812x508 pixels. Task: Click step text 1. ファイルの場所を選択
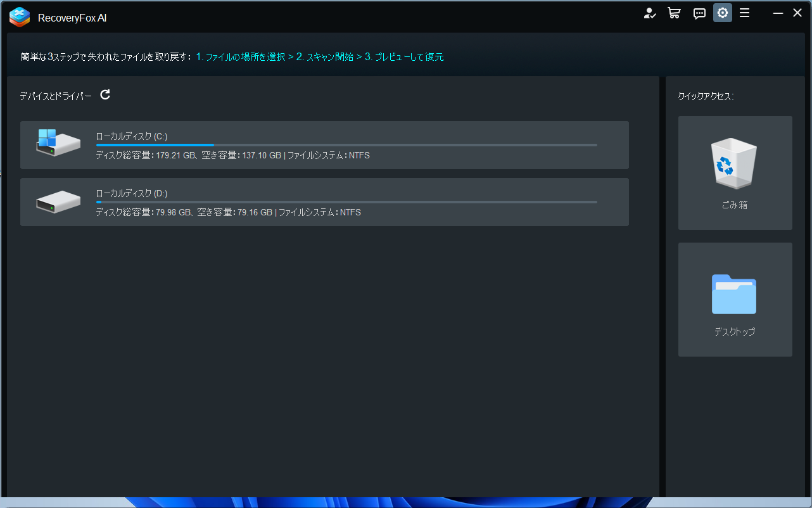click(241, 57)
